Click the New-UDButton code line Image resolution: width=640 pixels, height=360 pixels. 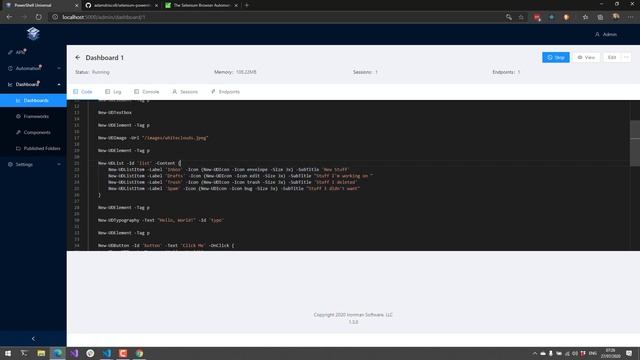point(166,246)
